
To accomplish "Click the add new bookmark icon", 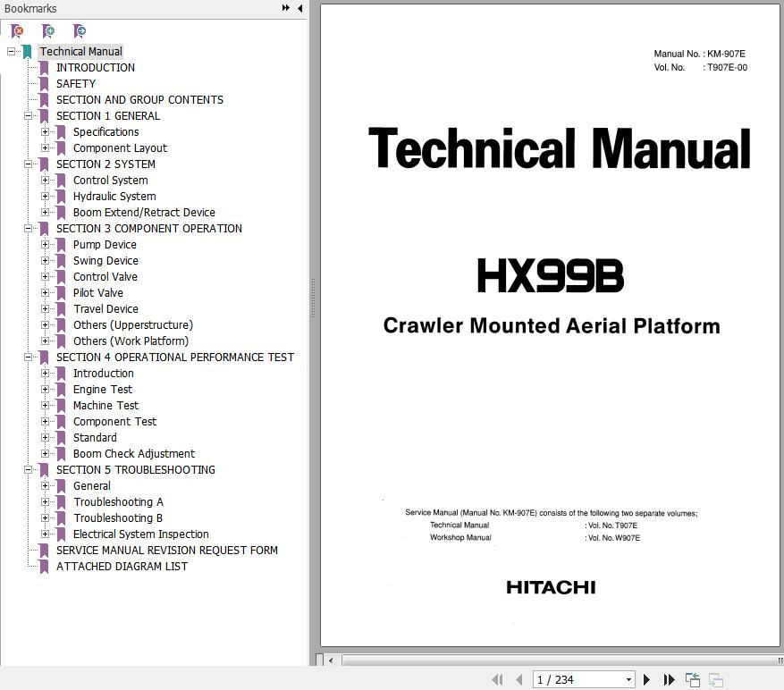I will 48,31.
